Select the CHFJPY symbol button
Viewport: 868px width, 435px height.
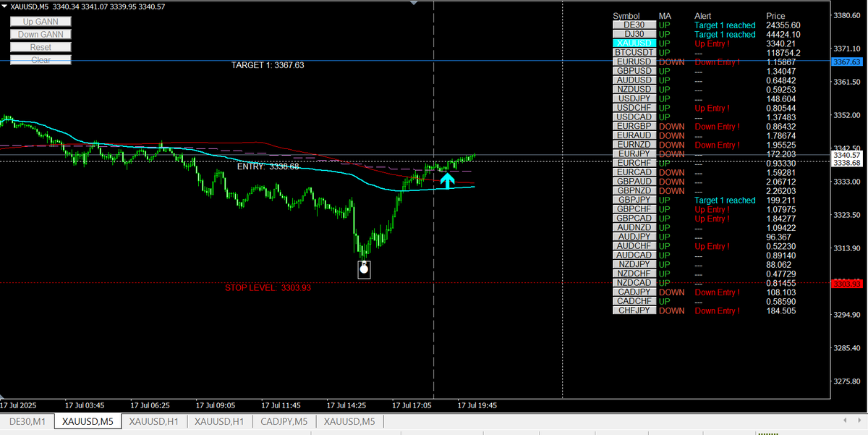[634, 311]
